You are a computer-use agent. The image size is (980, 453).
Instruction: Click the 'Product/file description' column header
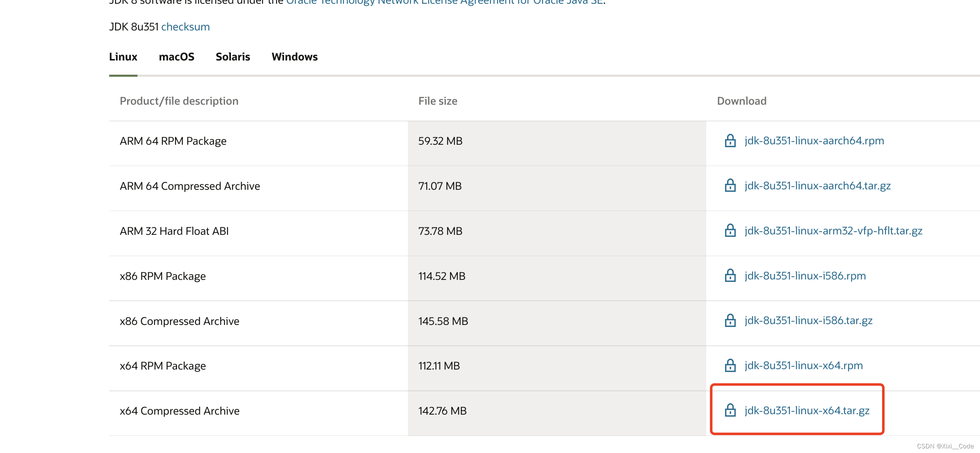coord(179,101)
